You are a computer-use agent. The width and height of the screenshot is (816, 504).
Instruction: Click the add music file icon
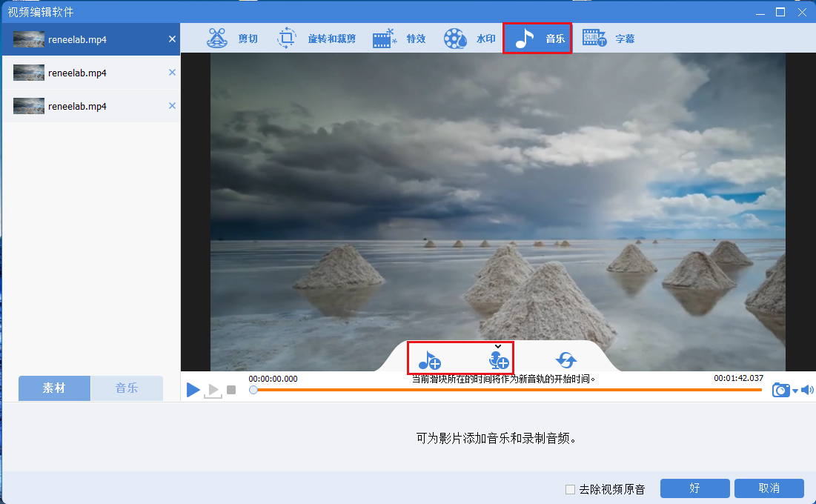pos(429,359)
